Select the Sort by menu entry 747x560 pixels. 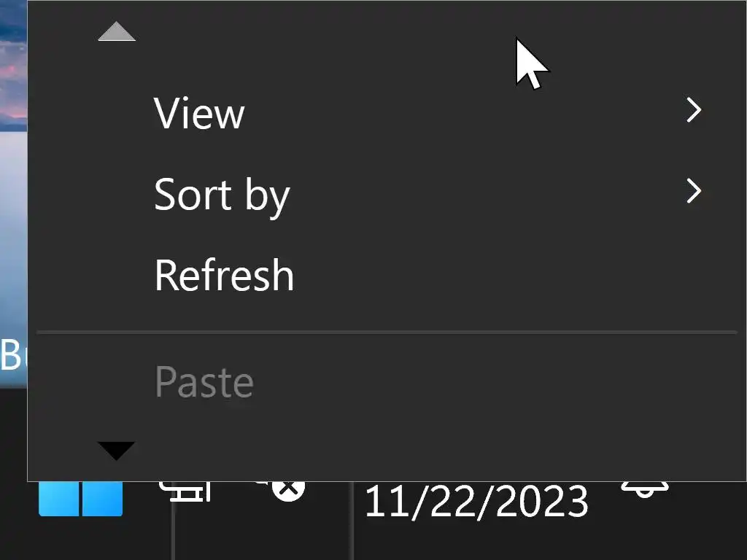click(x=222, y=195)
